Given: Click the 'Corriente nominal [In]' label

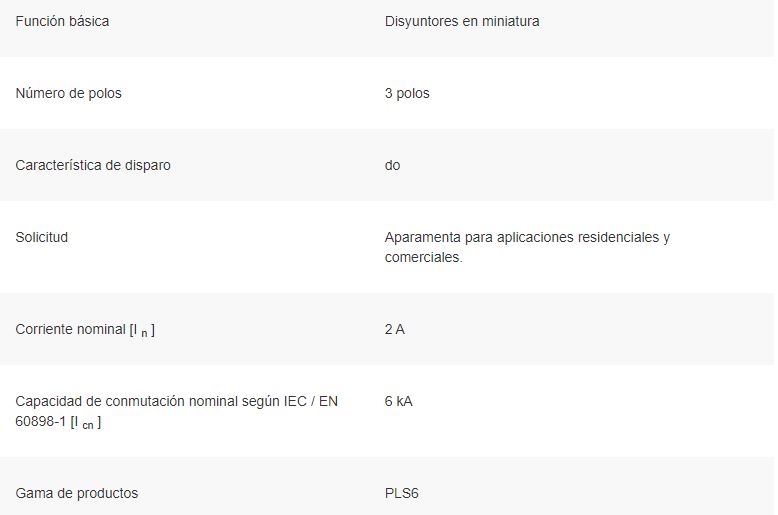Looking at the screenshot, I should pos(85,330).
